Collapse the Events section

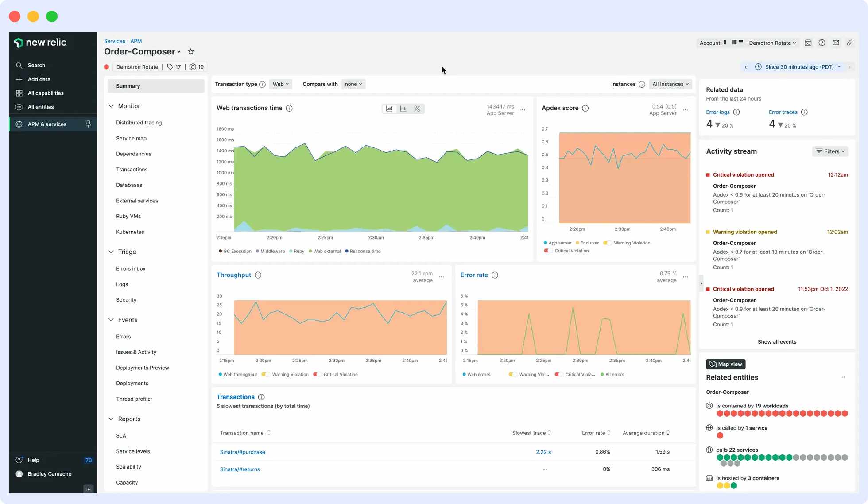tap(111, 320)
